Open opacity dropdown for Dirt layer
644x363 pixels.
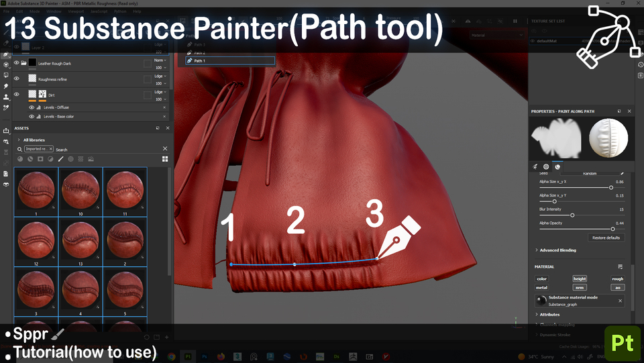[160, 99]
